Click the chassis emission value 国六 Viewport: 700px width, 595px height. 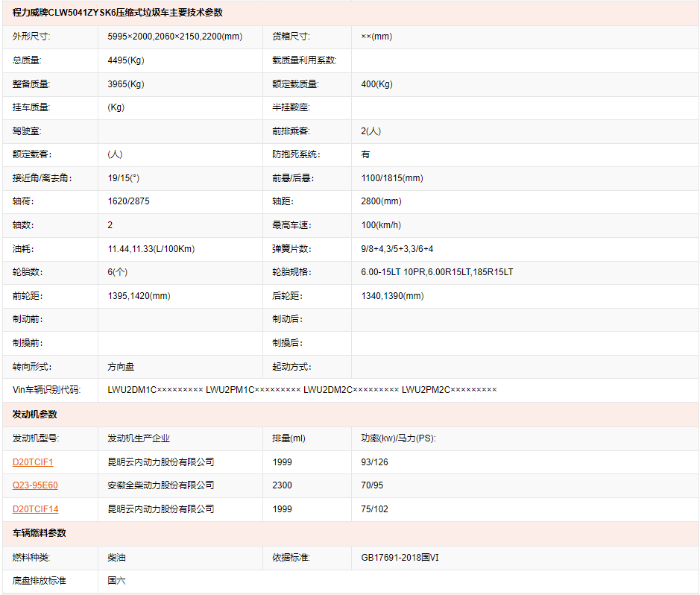[116, 581]
